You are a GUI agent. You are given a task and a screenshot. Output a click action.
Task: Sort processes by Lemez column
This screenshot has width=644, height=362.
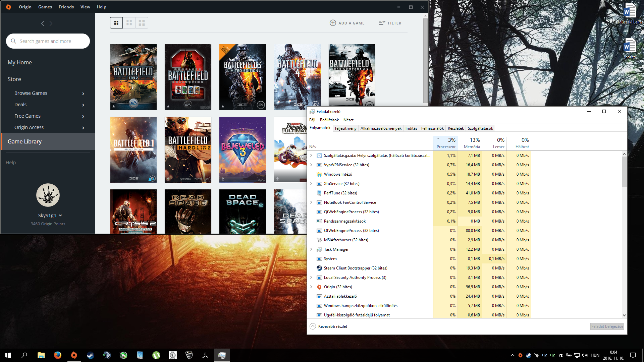tap(494, 143)
